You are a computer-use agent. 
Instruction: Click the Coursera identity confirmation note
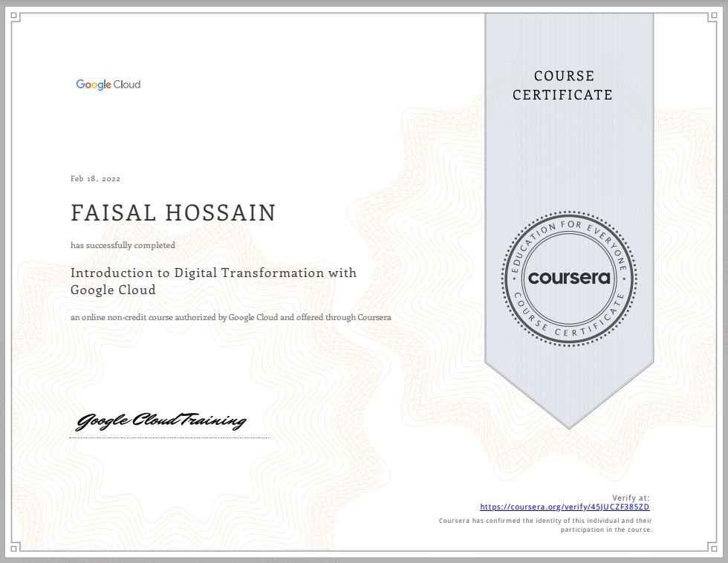tap(545, 525)
